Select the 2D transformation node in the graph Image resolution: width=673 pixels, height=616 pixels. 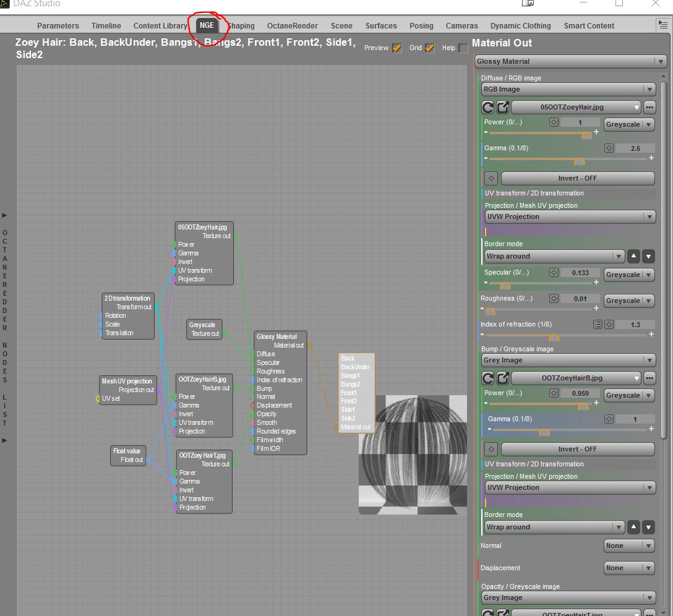coord(128,315)
